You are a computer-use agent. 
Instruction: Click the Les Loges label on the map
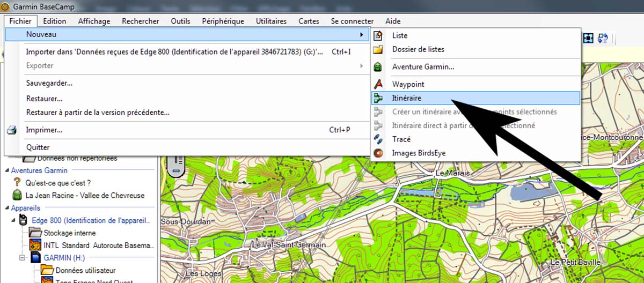(203, 273)
